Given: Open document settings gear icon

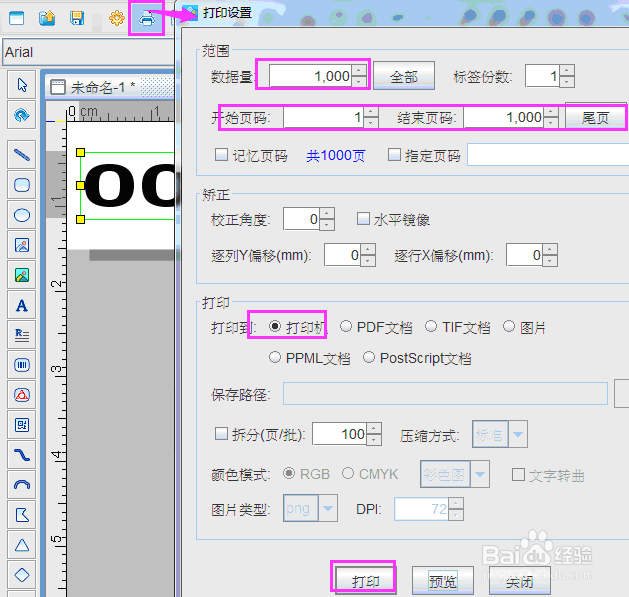Looking at the screenshot, I should [x=117, y=18].
